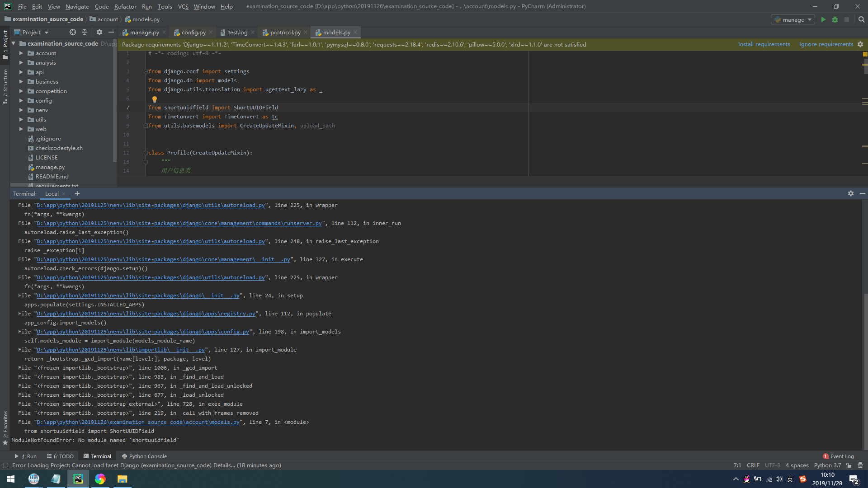Viewport: 868px width, 488px height.
Task: Open the Windows Start menu
Action: click(11, 479)
